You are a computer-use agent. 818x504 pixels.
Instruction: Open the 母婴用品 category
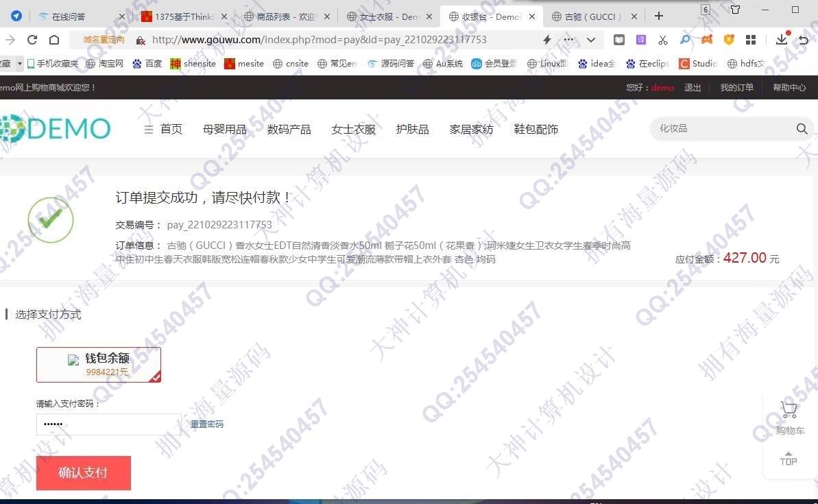(224, 130)
